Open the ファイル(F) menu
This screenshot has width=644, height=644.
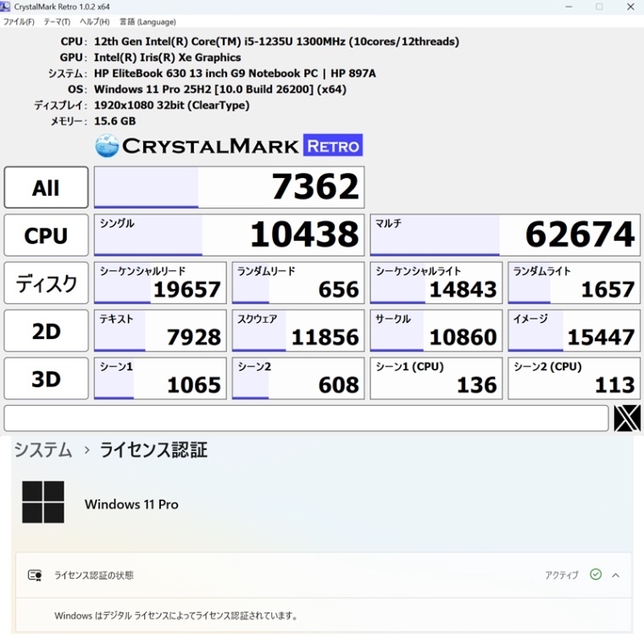coord(19,22)
